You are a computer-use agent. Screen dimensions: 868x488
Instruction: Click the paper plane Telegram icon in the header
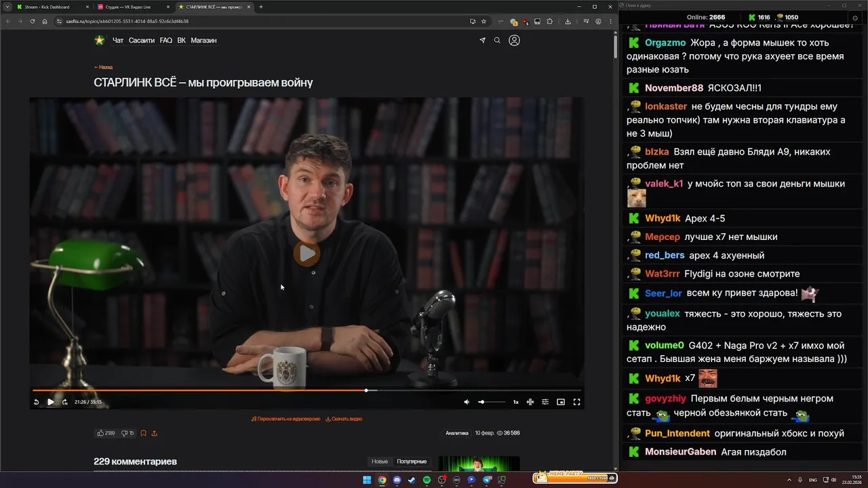click(x=482, y=41)
